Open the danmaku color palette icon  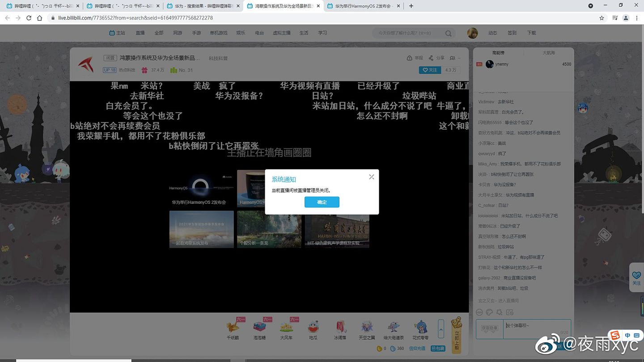tap(489, 312)
